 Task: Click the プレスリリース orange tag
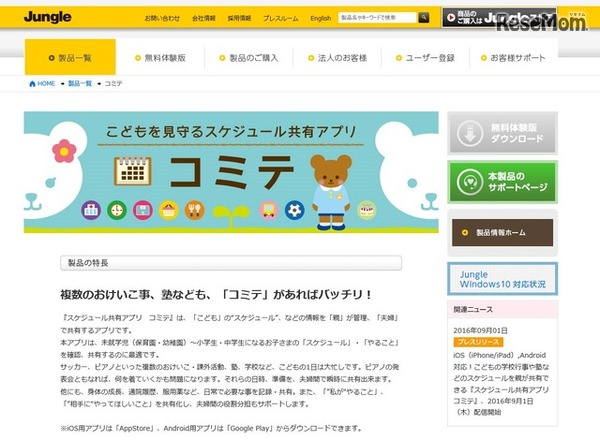tap(478, 342)
